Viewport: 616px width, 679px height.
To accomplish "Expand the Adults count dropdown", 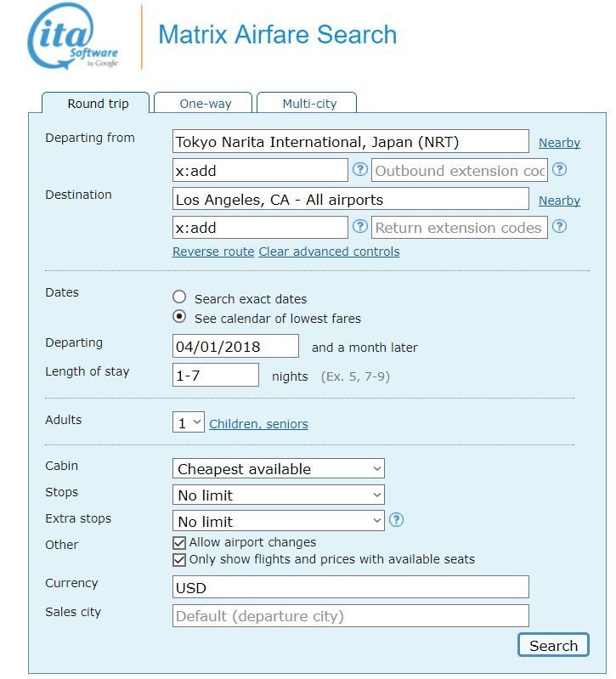I will [189, 422].
